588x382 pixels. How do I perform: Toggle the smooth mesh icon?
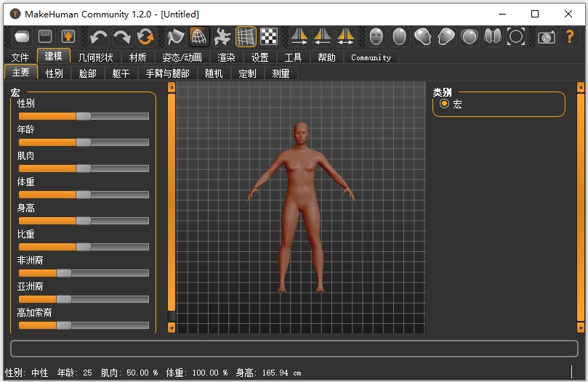pyautogui.click(x=176, y=36)
